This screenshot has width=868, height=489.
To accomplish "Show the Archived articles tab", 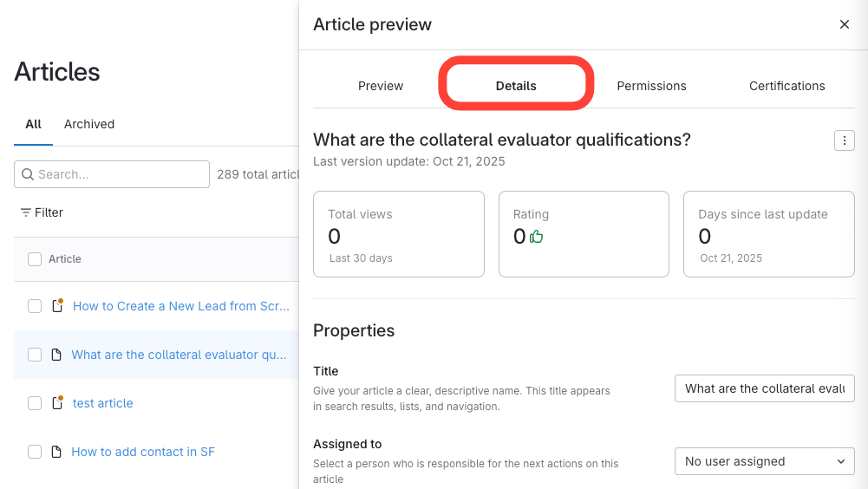I will coord(89,124).
